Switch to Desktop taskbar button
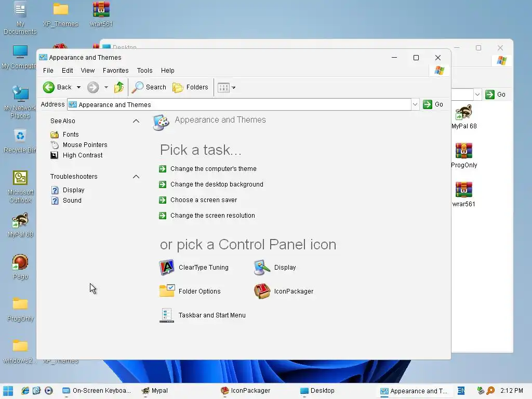 click(317, 391)
